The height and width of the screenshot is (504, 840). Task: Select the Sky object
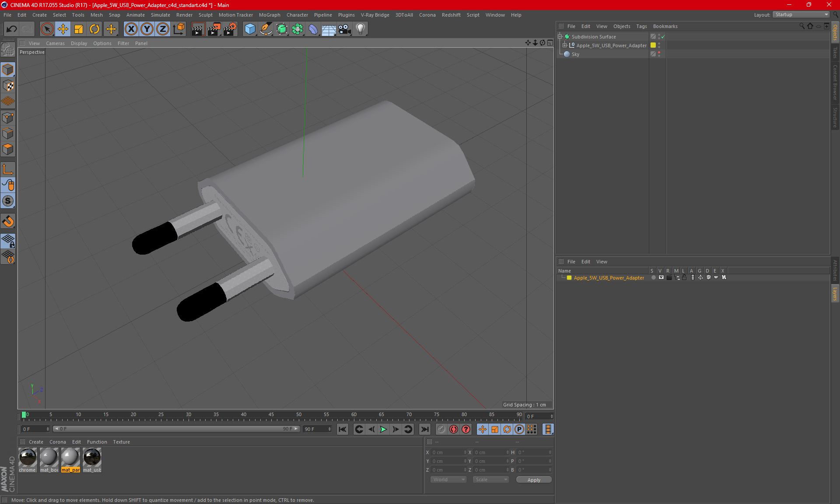(x=575, y=54)
